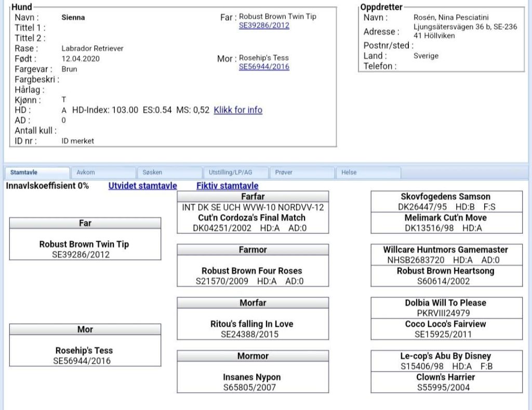Select Ritou's falling In Love entry
The image size is (532, 410).
click(x=252, y=324)
